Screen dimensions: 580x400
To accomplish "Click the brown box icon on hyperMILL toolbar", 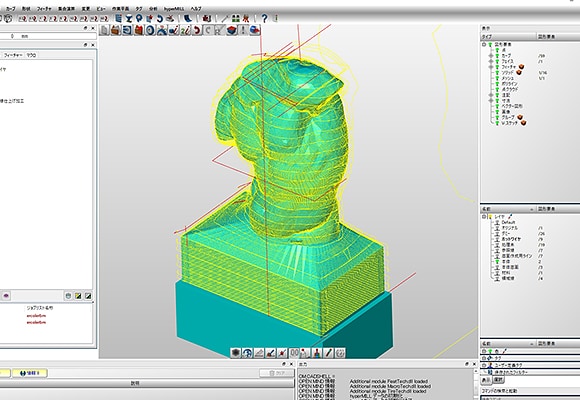I will (x=116, y=30).
